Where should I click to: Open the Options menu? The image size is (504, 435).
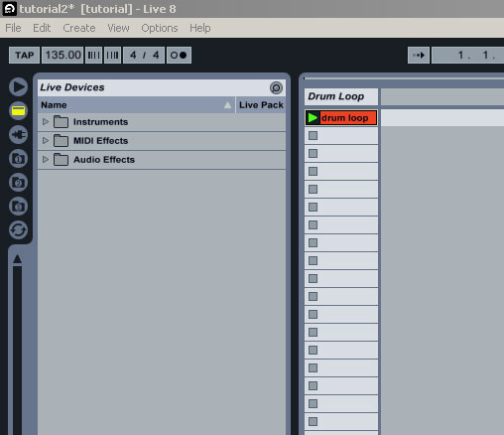click(160, 28)
